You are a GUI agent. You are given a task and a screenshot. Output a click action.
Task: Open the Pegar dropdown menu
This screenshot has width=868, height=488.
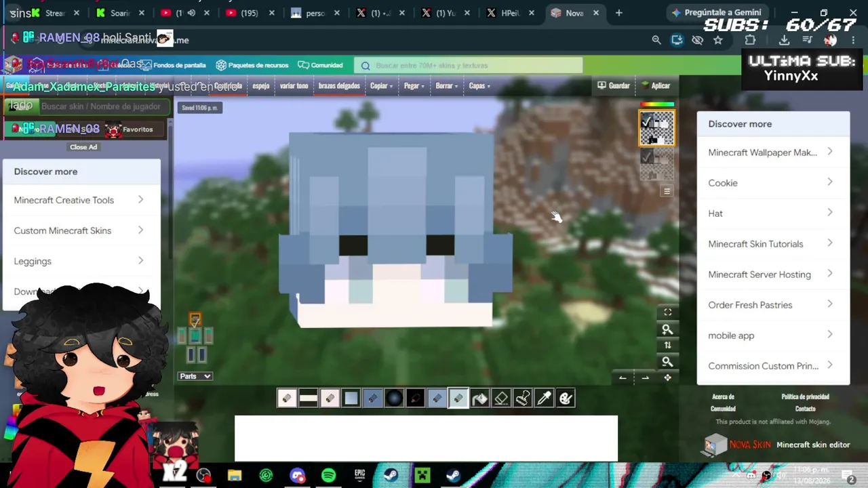pos(414,86)
